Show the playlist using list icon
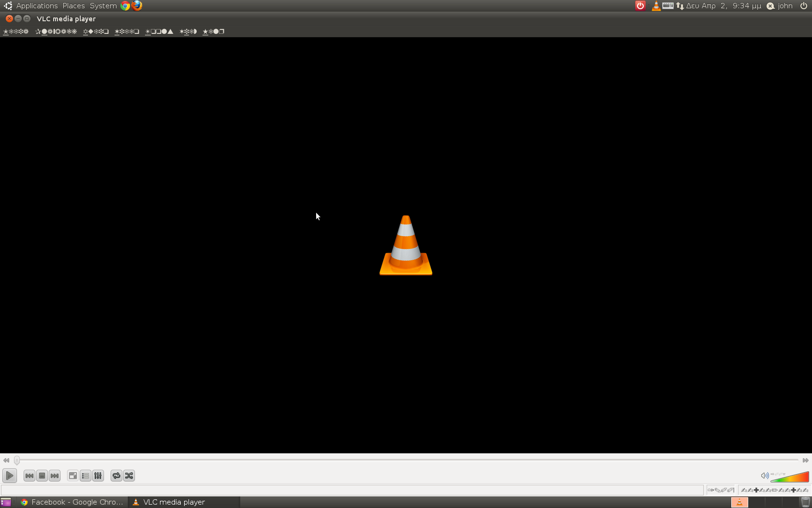Screen dimensions: 812x508 86,476
